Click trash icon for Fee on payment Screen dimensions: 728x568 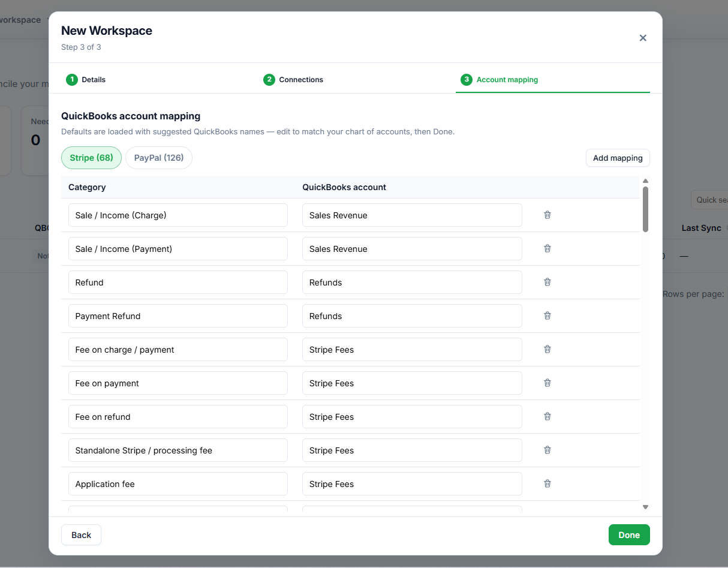547,383
